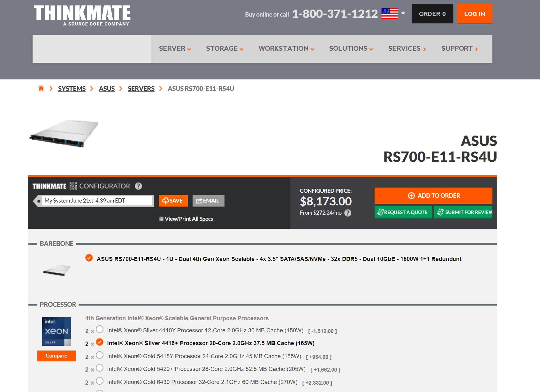Image resolution: width=540 pixels, height=392 pixels.
Task: Click the 'CONFIGURATOR' title text
Action: click(105, 186)
